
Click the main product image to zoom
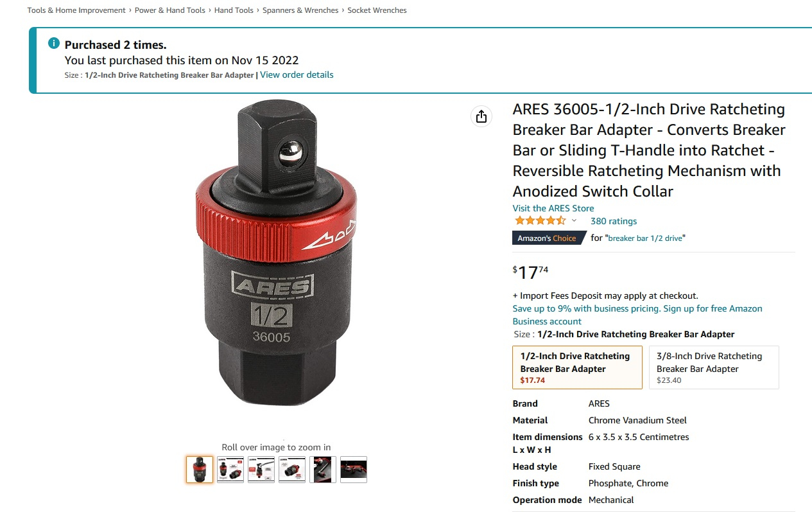pos(276,252)
